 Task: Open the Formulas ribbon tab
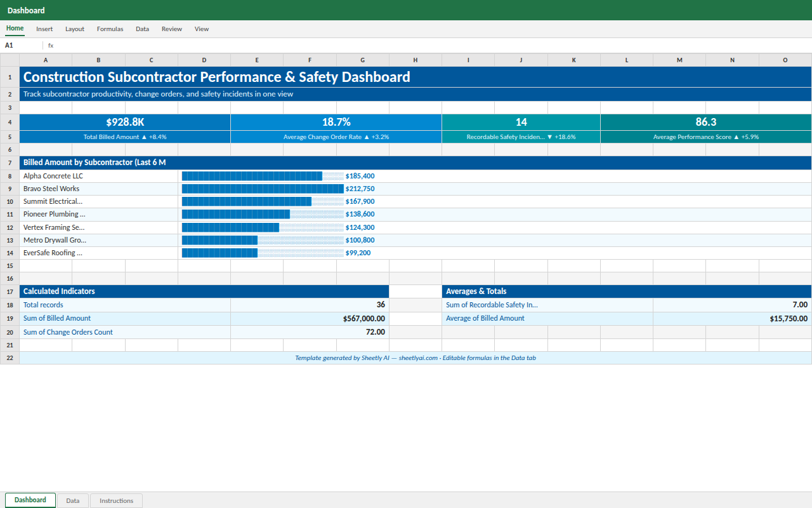click(110, 29)
